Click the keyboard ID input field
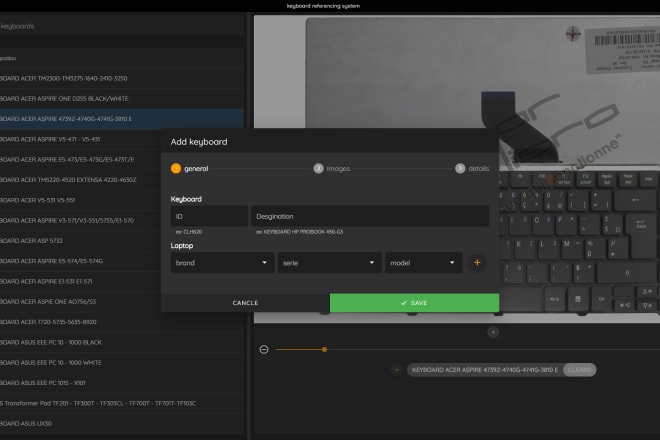The height and width of the screenshot is (440, 660). click(x=209, y=216)
